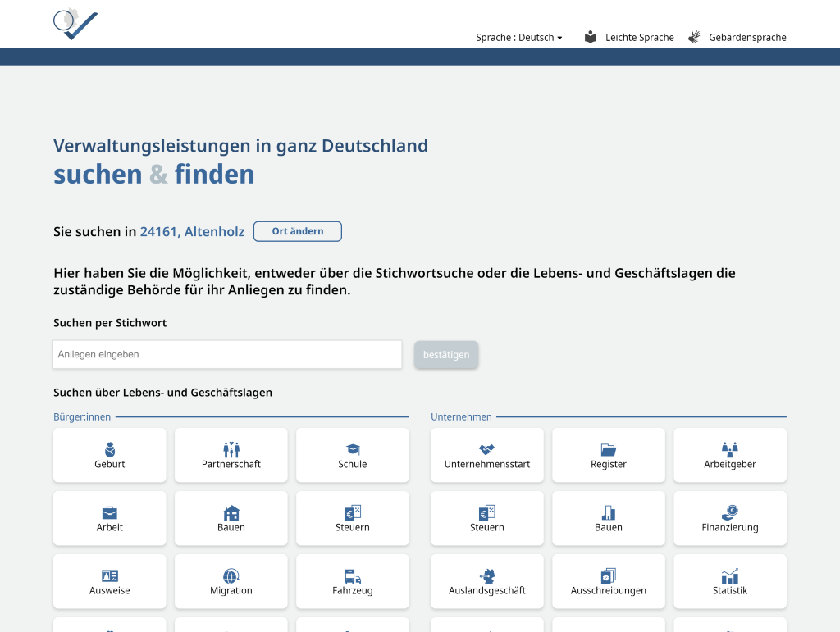Click the bestätigen button
The height and width of the screenshot is (632, 840).
pyautogui.click(x=445, y=354)
